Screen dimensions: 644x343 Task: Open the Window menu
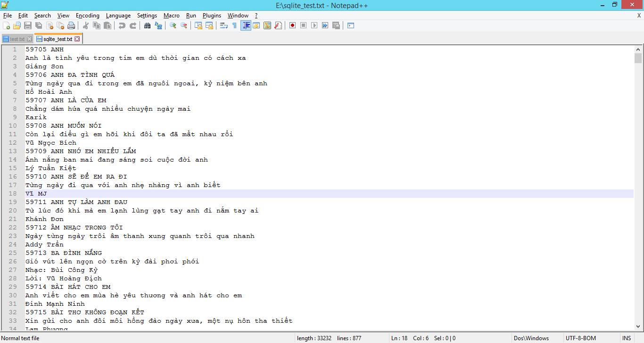pos(238,16)
